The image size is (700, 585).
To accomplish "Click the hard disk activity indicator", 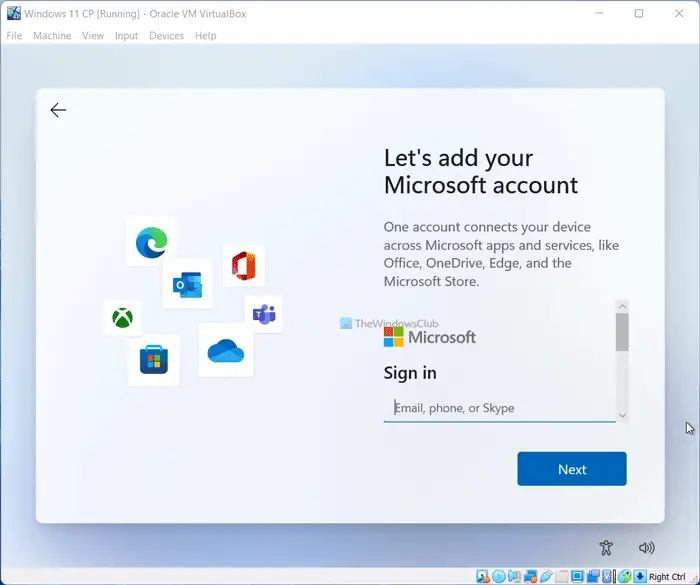I will click(x=483, y=577).
